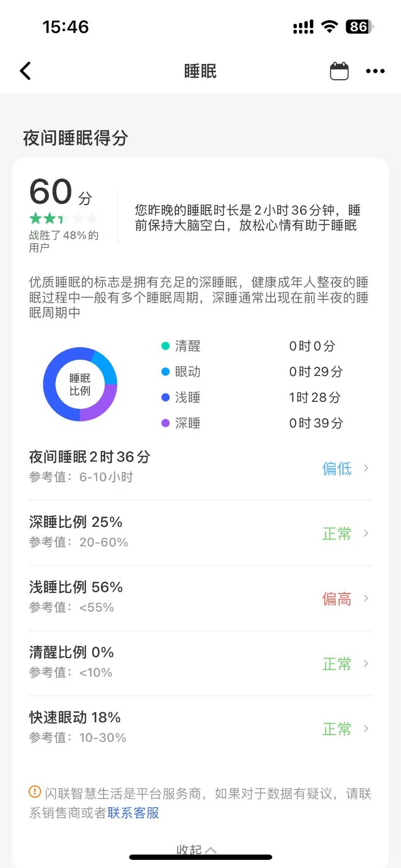This screenshot has width=401, height=868.
Task: Tap the back arrow icon
Action: [x=26, y=71]
